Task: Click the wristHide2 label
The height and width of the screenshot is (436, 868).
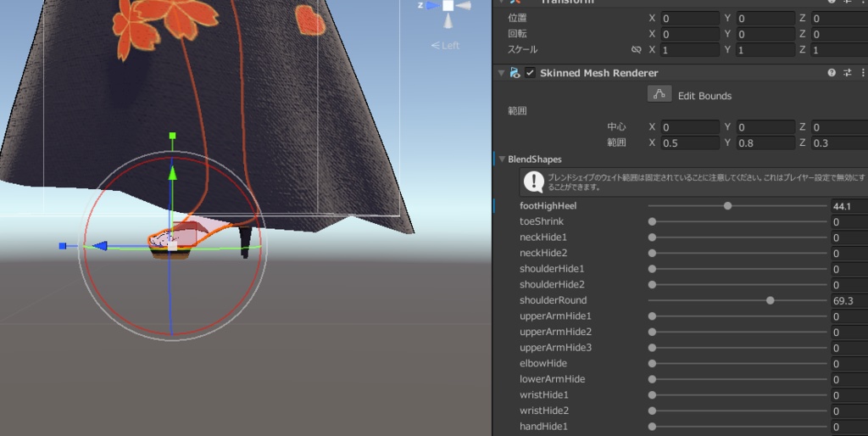Action: (x=544, y=411)
